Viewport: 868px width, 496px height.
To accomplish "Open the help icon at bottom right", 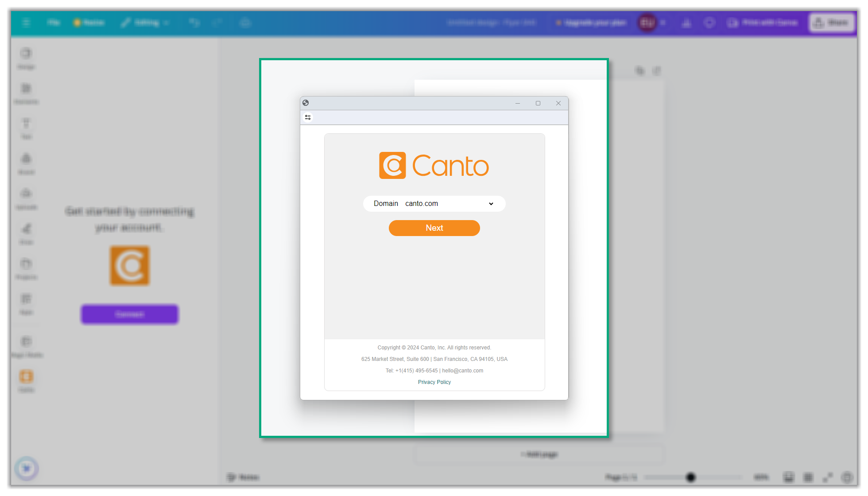I will pos(847,477).
